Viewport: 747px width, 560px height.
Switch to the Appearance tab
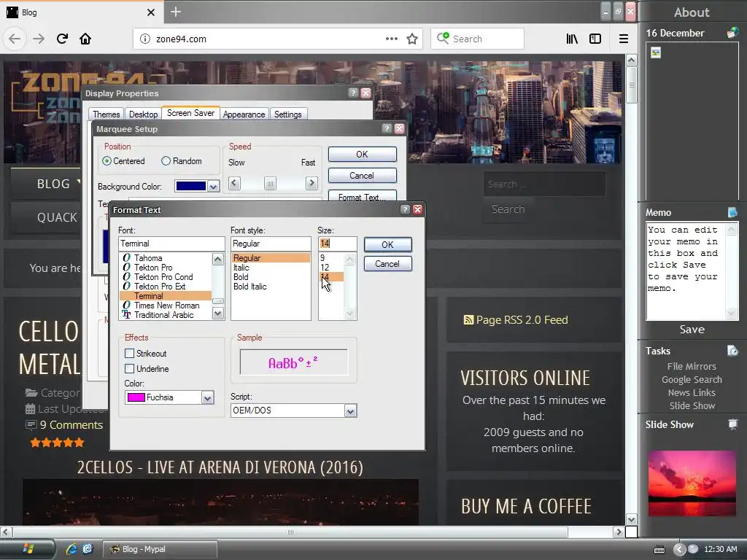pos(244,114)
